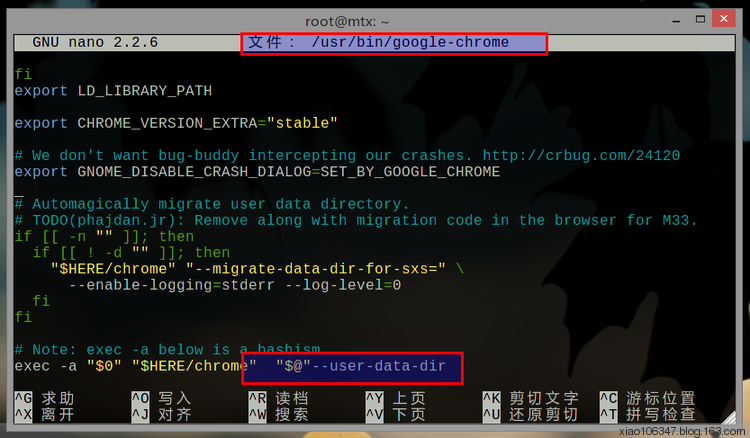This screenshot has height=438, width=750.
Task: Click the file path /usr/bin/google-chrome in header
Action: 410,42
